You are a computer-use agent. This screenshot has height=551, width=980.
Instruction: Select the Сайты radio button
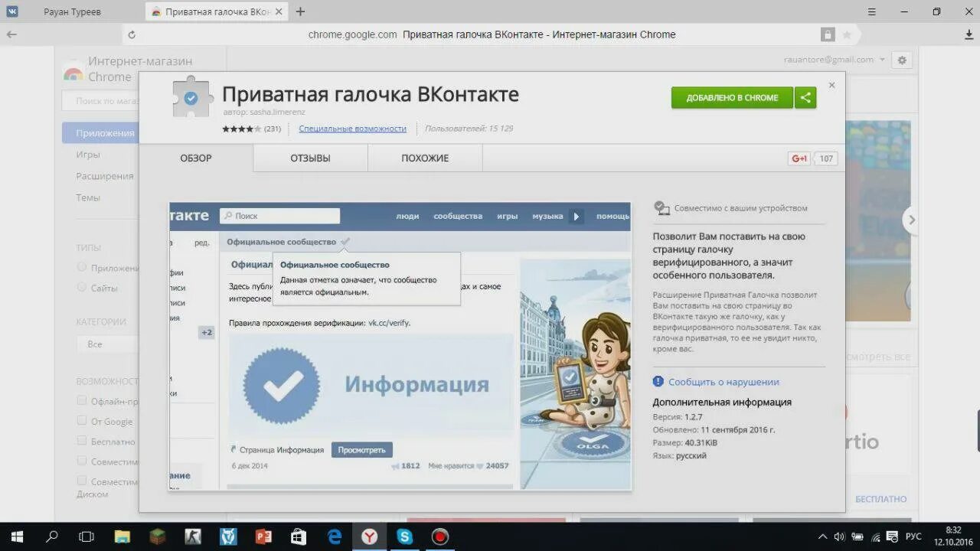point(81,287)
